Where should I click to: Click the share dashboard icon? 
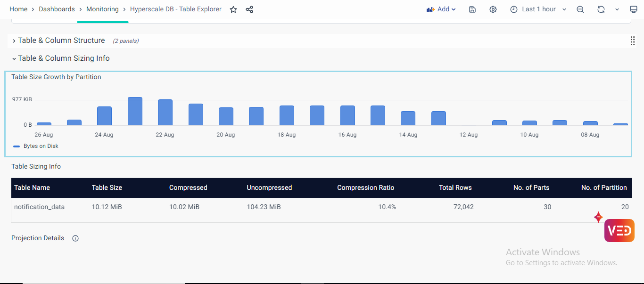point(249,9)
